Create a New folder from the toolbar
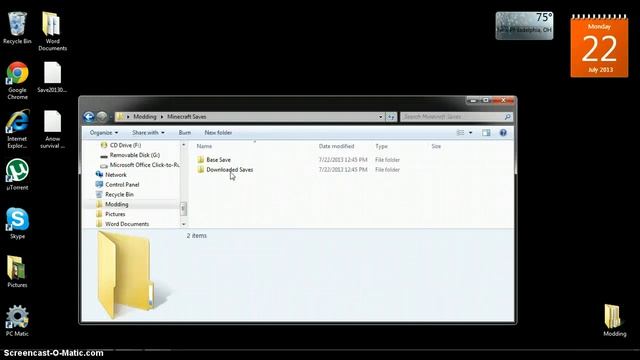The width and height of the screenshot is (640, 360). (218, 133)
